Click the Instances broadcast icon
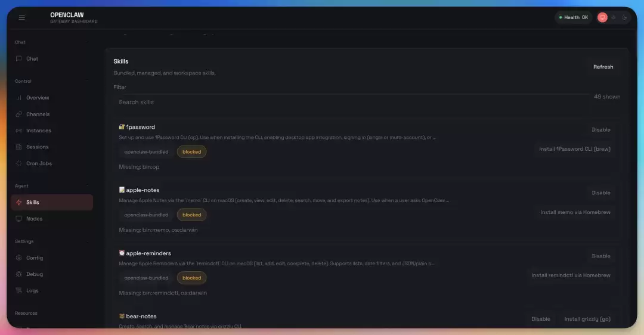 pos(18,131)
